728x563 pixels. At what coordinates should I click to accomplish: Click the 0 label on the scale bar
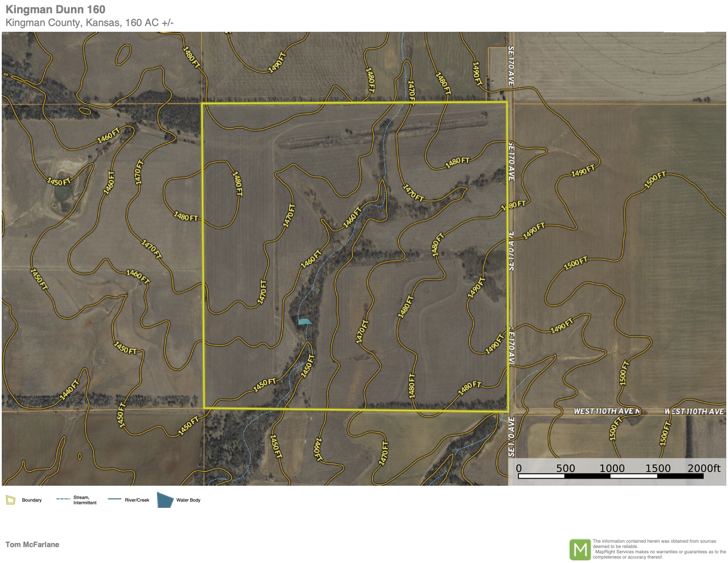519,468
